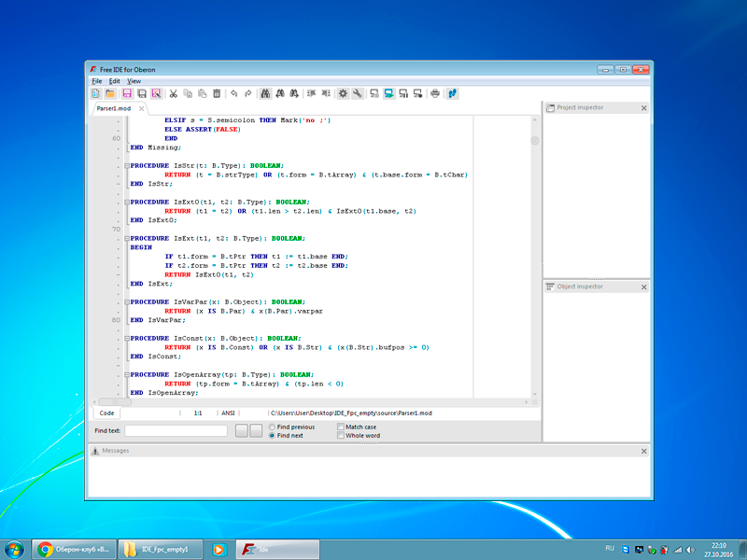Select the Find previous radio button
Image resolution: width=747 pixels, height=560 pixels.
[x=272, y=427]
